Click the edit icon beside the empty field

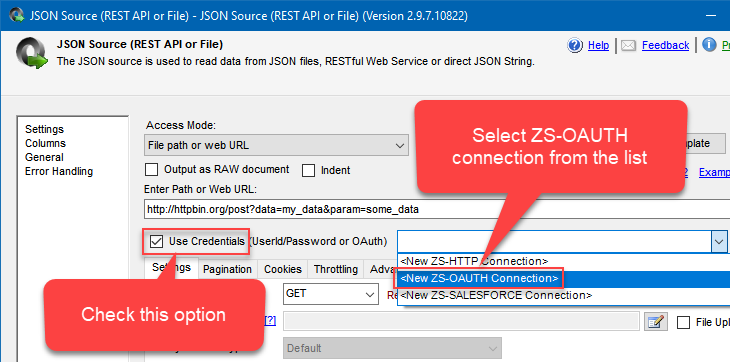656,322
